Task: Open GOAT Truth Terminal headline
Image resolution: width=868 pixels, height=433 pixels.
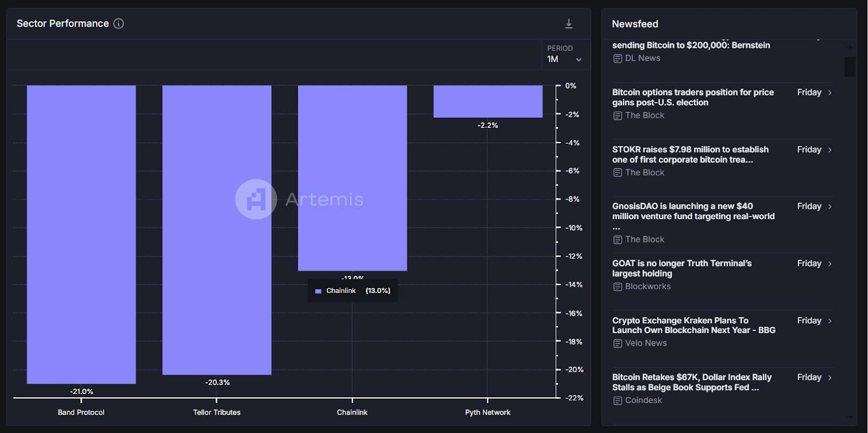Action: (x=682, y=268)
